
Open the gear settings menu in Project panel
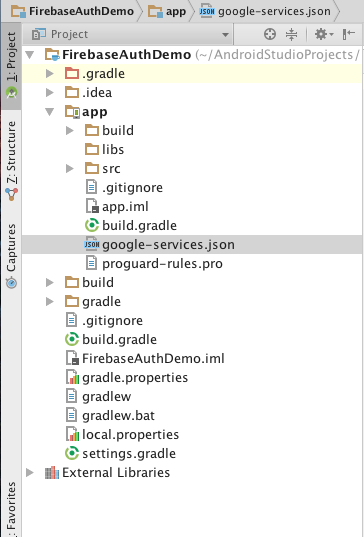(x=323, y=34)
